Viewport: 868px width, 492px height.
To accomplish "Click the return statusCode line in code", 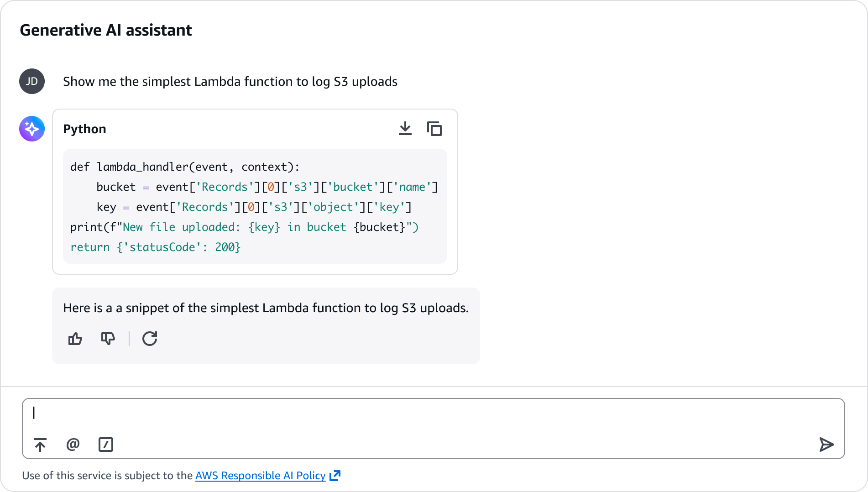I will tap(155, 247).
